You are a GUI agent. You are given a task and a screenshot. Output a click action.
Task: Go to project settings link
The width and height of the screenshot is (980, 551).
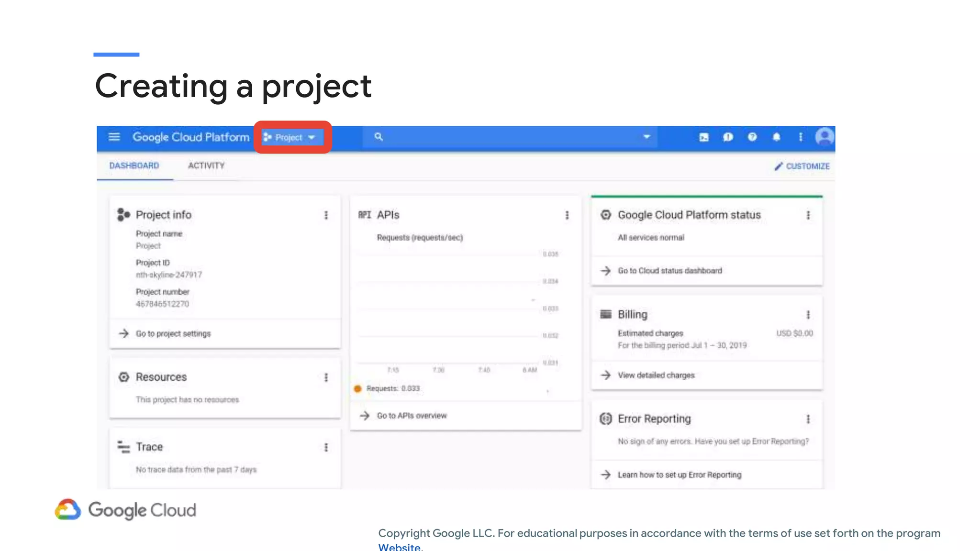pos(173,333)
